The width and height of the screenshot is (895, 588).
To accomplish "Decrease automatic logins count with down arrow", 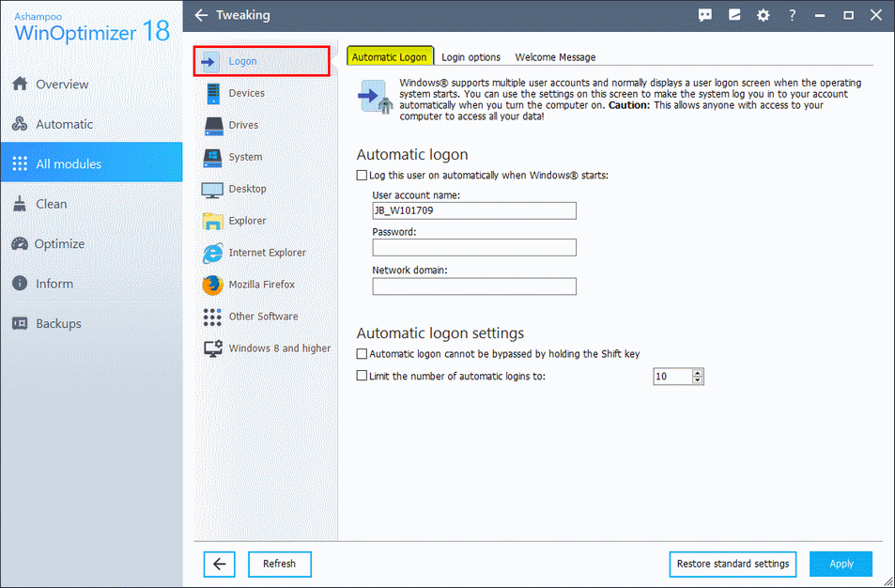I will tap(698, 379).
